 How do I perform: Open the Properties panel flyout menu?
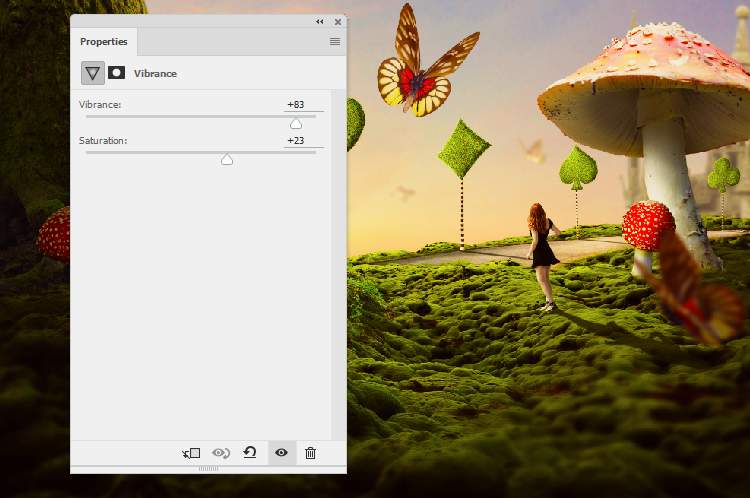(335, 42)
